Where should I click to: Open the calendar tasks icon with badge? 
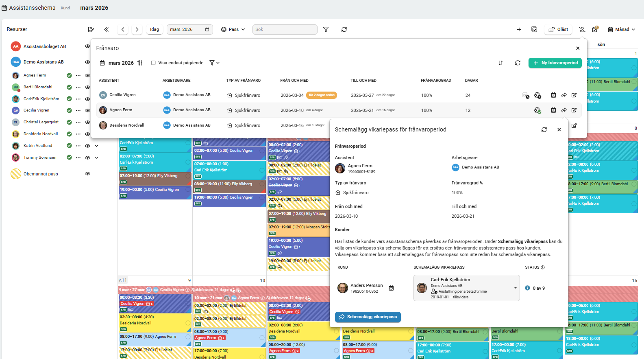[x=595, y=29]
